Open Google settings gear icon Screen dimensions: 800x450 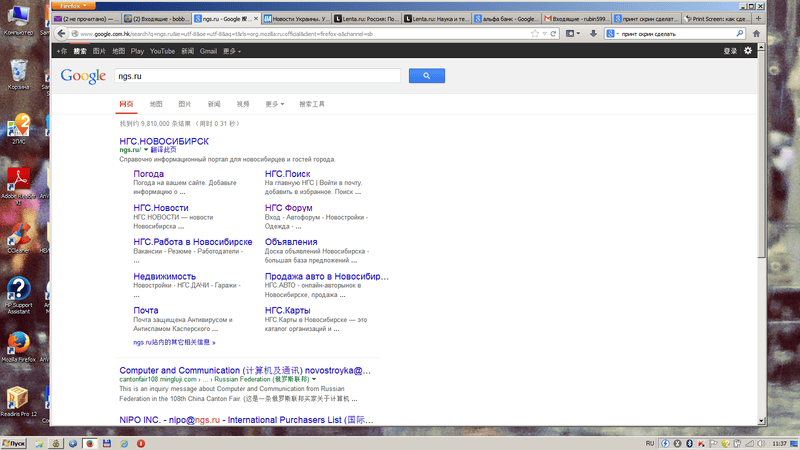747,51
